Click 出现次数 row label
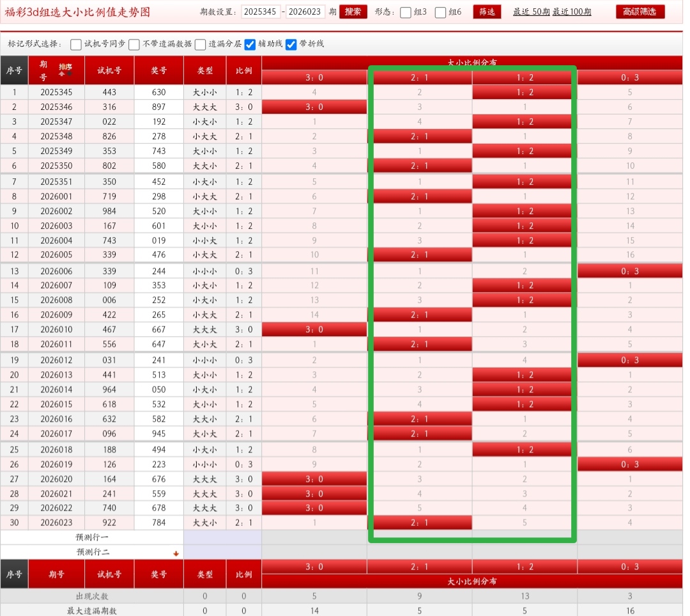Screen dimensions: 690x616 [x=92, y=596]
